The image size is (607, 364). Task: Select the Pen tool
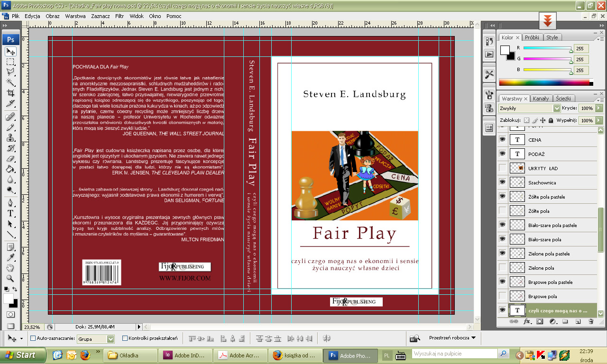pyautogui.click(x=10, y=203)
